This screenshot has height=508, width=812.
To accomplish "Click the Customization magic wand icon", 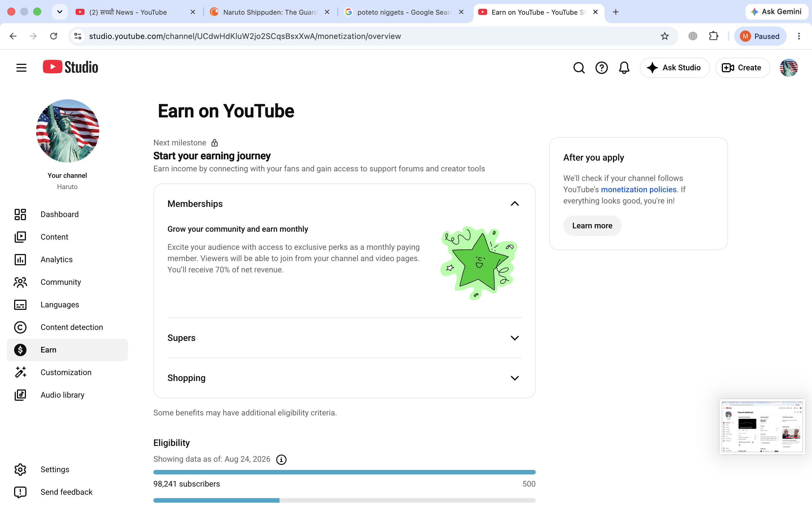I will tap(20, 372).
